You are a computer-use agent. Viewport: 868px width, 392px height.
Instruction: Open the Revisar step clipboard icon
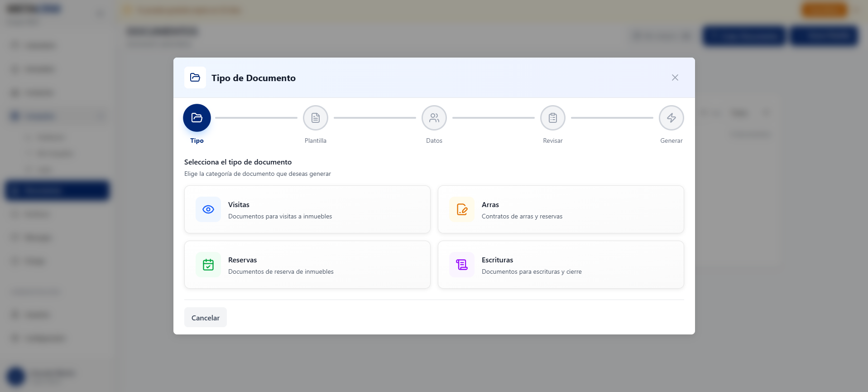[553, 118]
